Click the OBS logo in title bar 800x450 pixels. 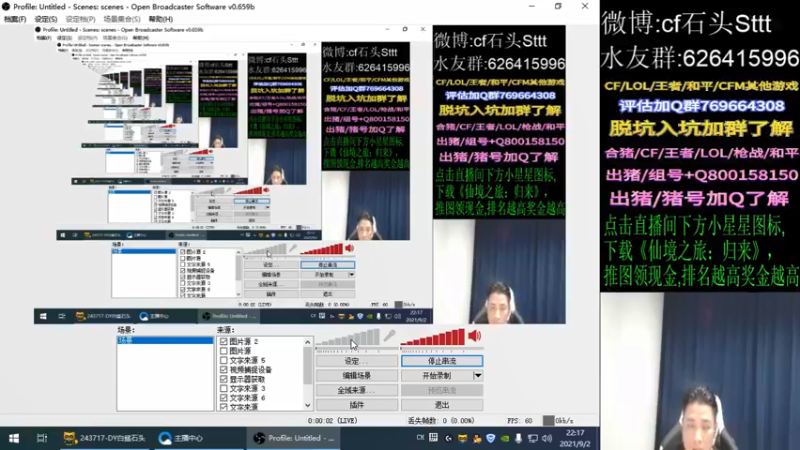click(6, 7)
